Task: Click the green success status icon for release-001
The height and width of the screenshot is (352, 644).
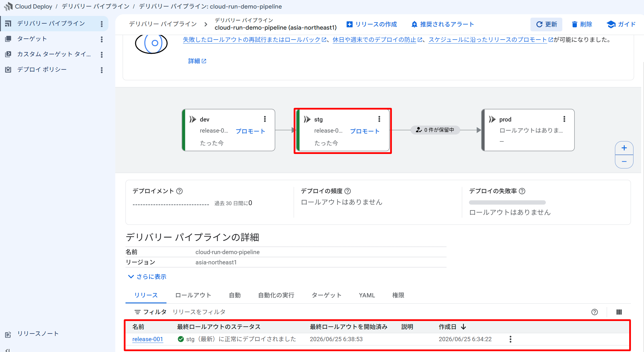Action: [181, 339]
